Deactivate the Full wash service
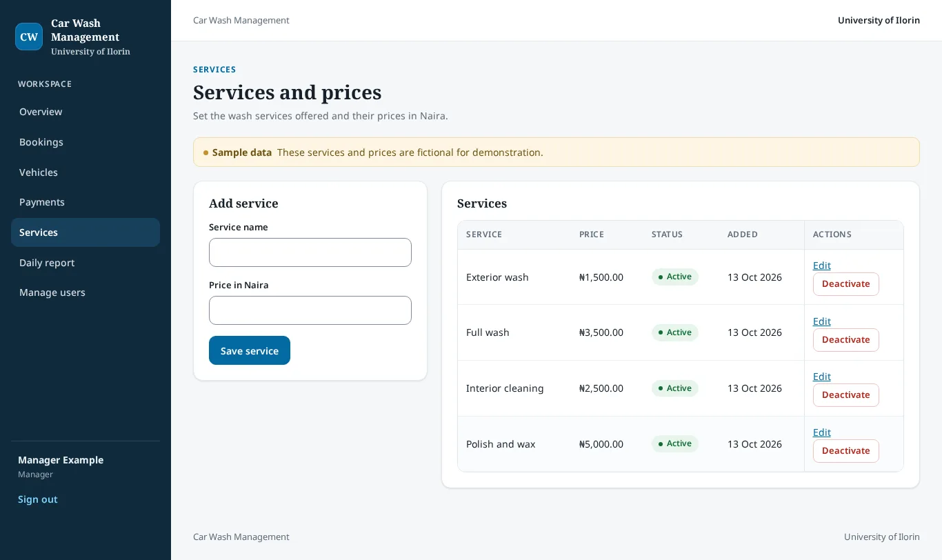942x560 pixels. 846,340
